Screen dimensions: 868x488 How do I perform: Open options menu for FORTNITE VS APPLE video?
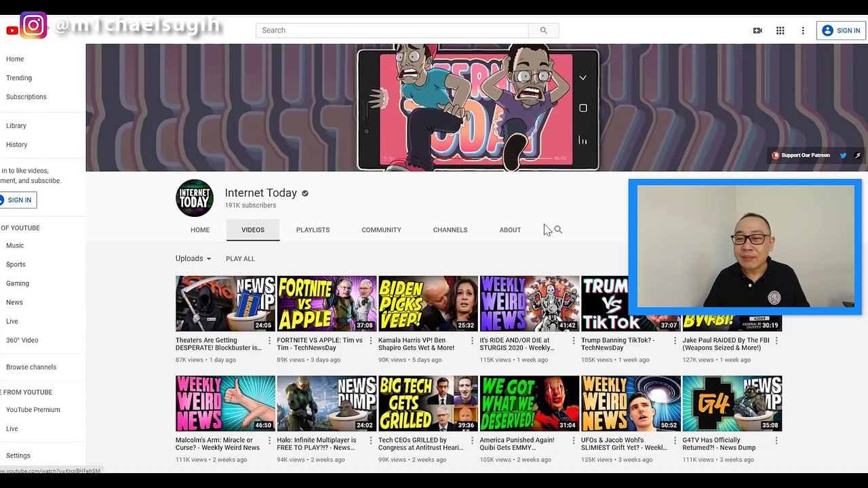tap(370, 340)
